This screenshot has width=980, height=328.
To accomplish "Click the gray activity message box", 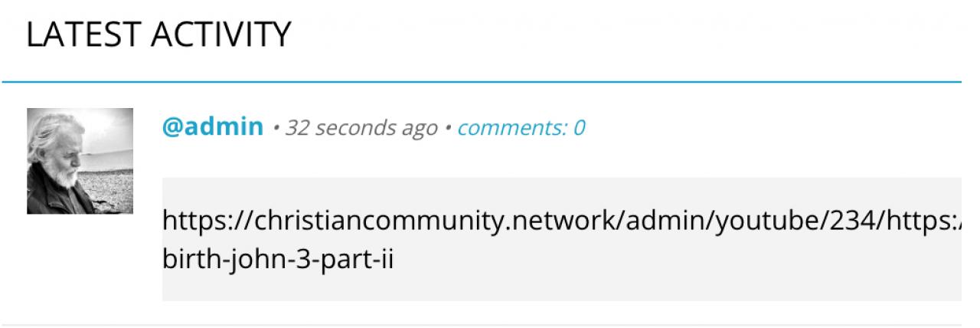I will [561, 239].
